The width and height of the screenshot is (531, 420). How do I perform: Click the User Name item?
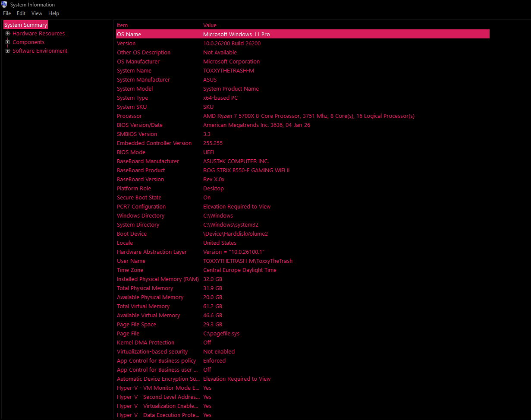131,261
